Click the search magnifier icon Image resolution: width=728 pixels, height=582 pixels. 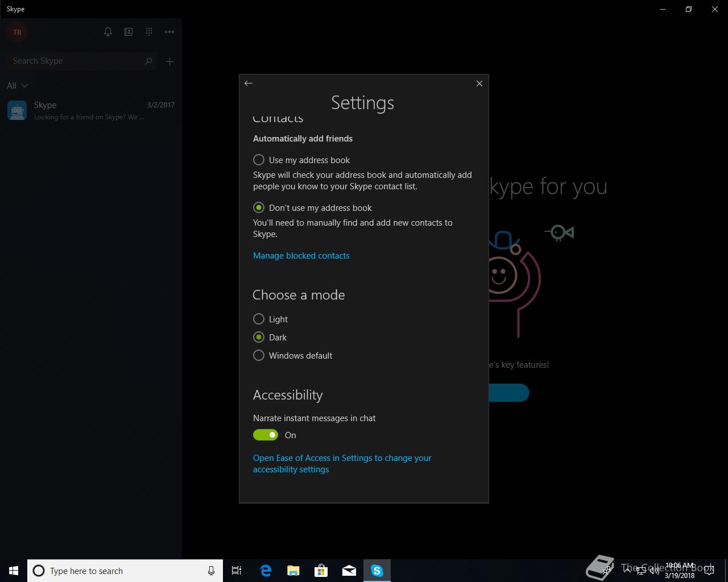coord(148,61)
